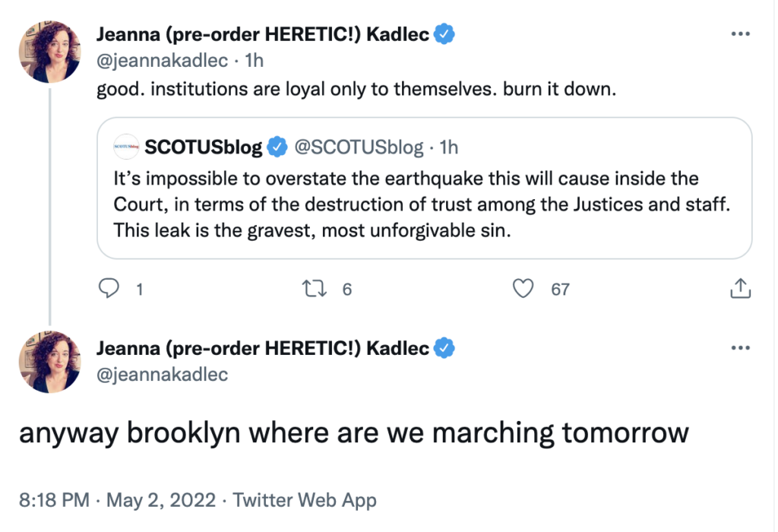
Task: Open the first tweet's three-dot menu
Action: [x=740, y=35]
